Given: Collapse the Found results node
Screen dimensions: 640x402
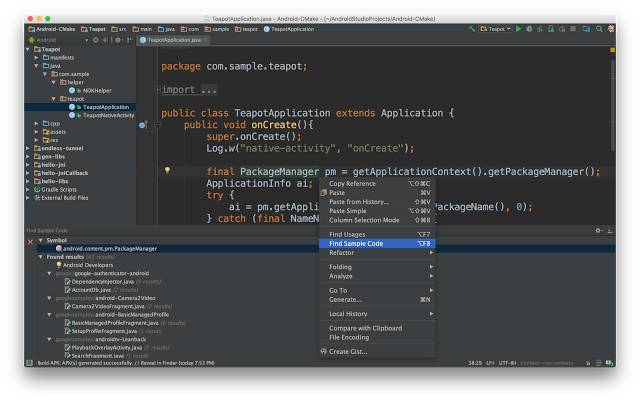Looking at the screenshot, I should point(40,257).
